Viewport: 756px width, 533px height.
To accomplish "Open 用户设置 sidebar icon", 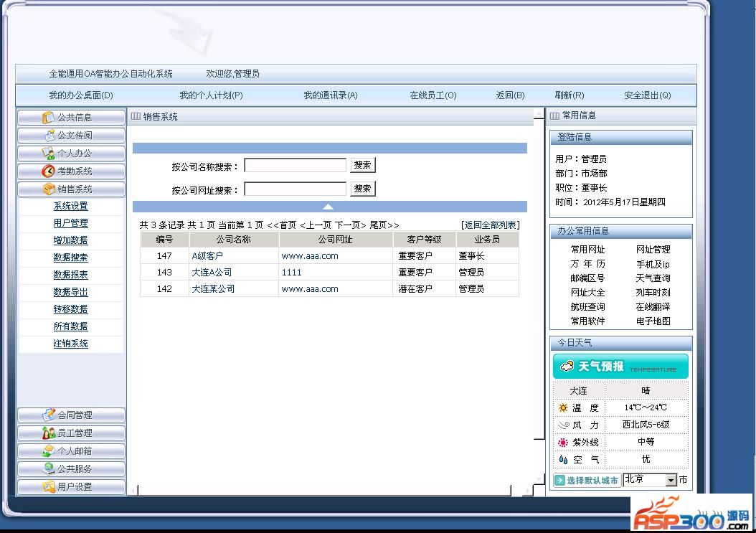I will 49,487.
